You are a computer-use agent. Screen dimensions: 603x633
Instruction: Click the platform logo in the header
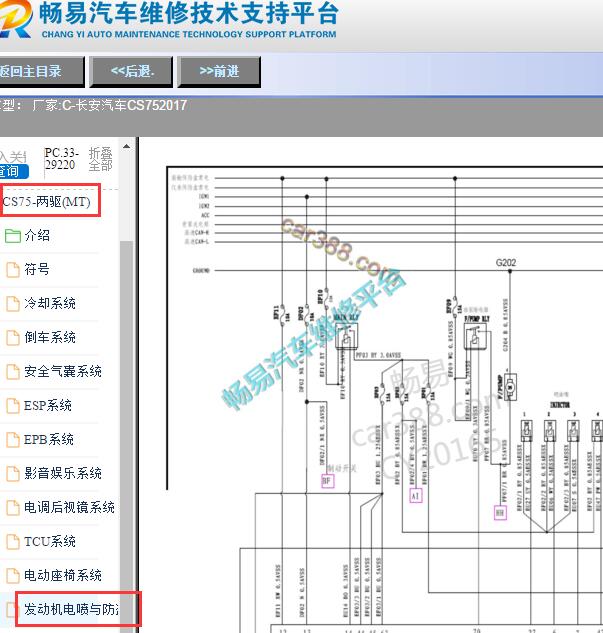pos(15,19)
